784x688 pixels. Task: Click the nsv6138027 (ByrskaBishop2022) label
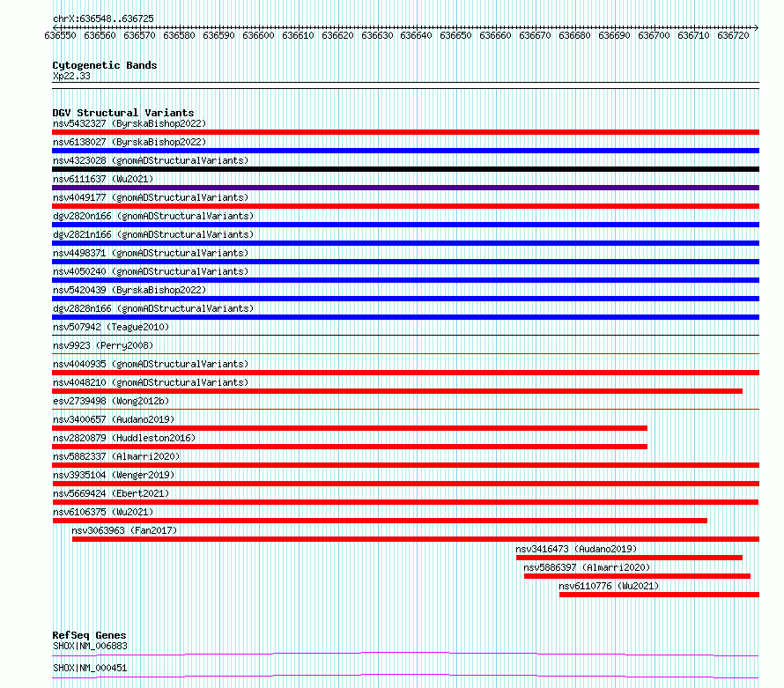[x=129, y=142]
